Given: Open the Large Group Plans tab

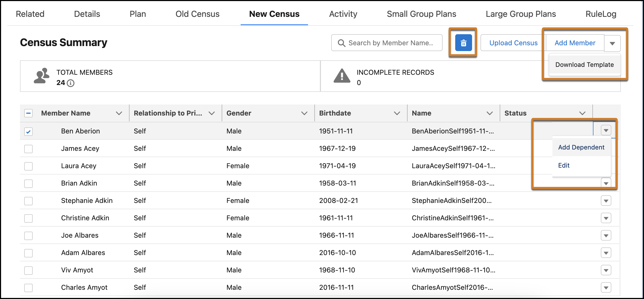Looking at the screenshot, I should (521, 14).
